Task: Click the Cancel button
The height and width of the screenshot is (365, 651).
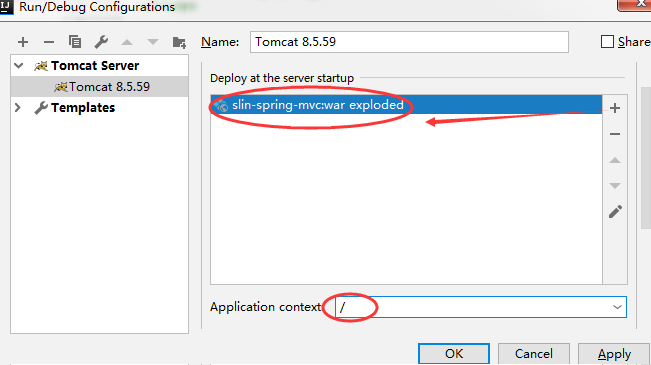Action: (x=534, y=353)
